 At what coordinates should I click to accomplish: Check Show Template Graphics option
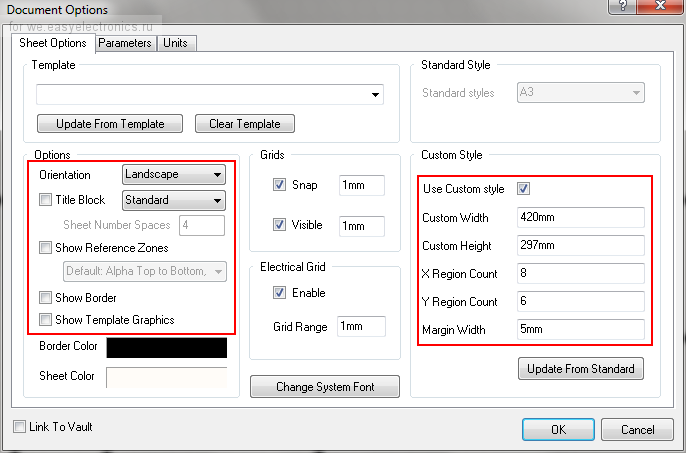[45, 320]
